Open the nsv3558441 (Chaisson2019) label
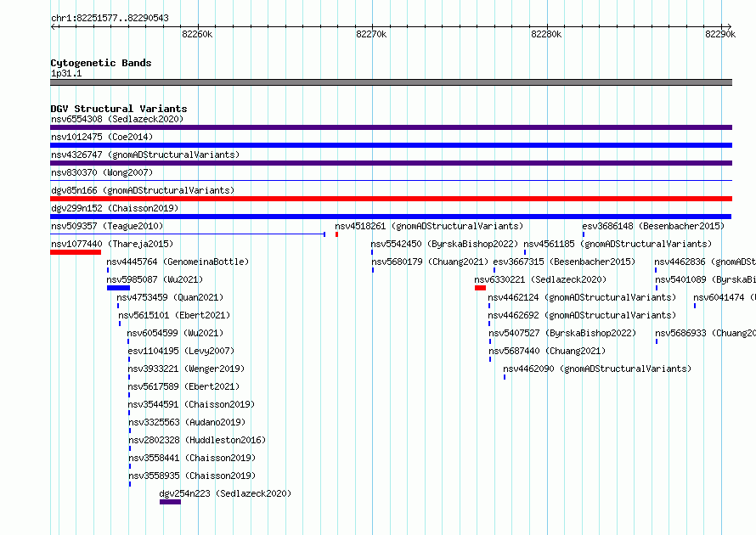This screenshot has width=756, height=535. tap(192, 458)
